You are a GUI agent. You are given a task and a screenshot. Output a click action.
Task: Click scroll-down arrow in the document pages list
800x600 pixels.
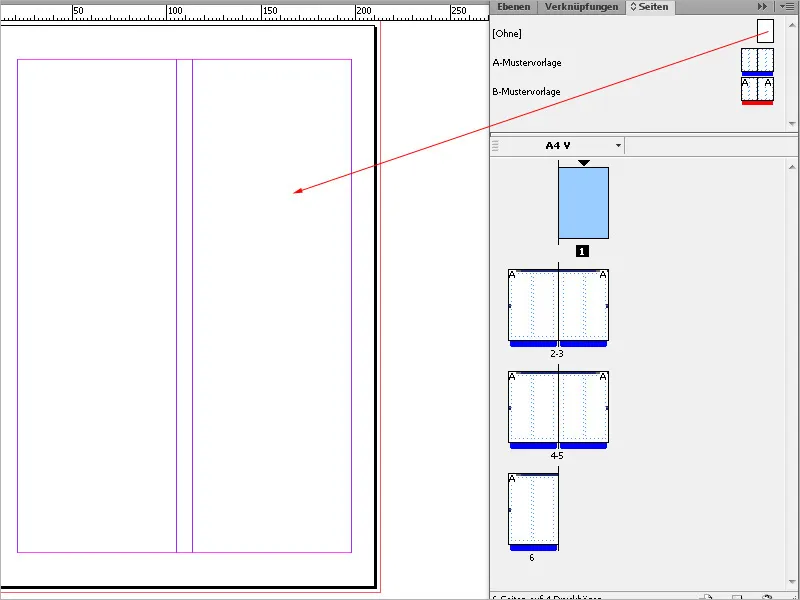pos(792,583)
